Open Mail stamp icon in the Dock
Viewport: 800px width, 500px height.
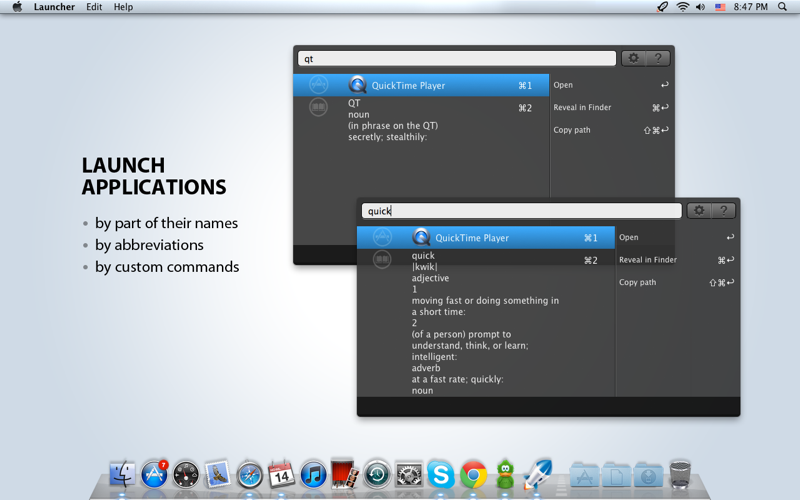coord(218,474)
